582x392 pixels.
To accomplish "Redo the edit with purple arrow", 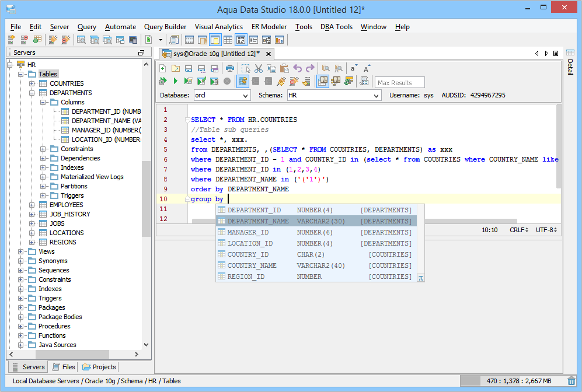I will (x=310, y=68).
